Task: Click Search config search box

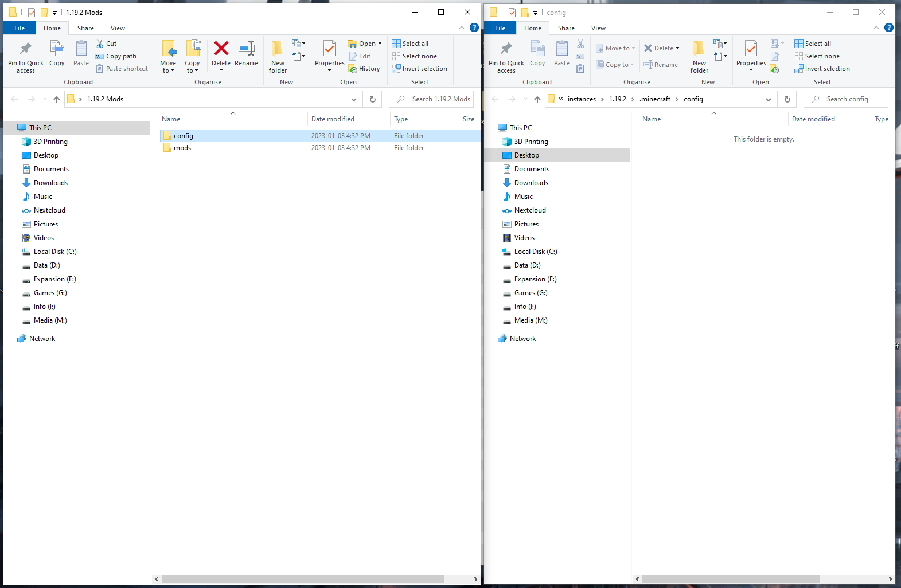Action: [x=846, y=99]
